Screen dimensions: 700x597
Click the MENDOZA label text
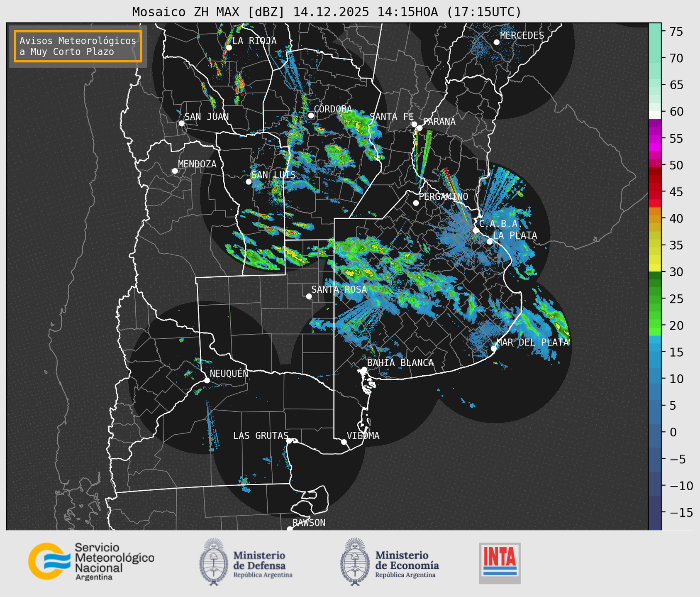point(197,164)
